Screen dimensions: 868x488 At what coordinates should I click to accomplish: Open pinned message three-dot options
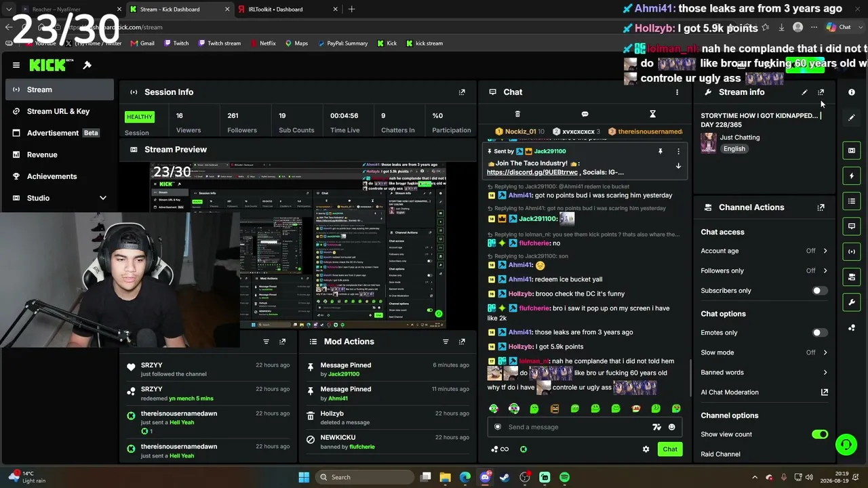point(678,151)
